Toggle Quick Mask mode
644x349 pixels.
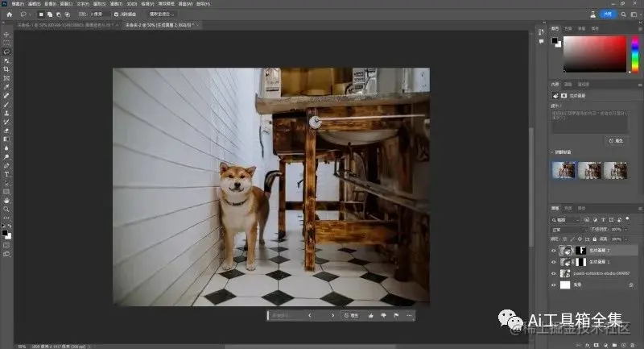6,245
